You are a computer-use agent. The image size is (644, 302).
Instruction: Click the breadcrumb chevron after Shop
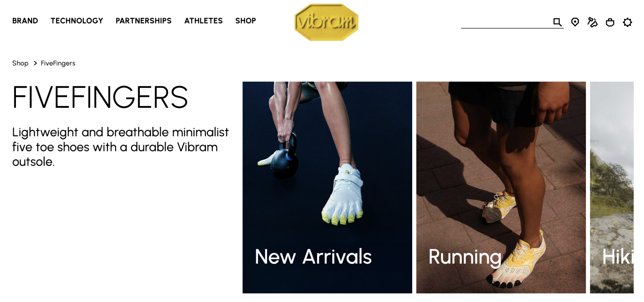click(35, 63)
